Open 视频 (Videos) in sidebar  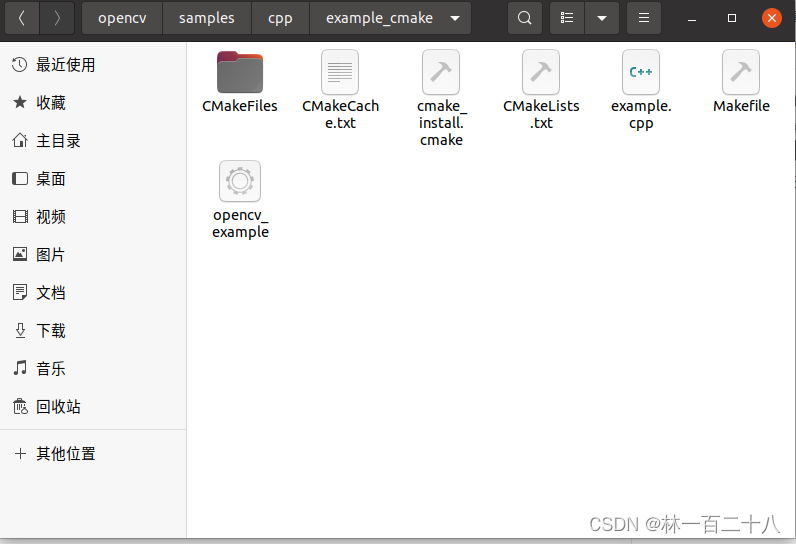(93, 217)
